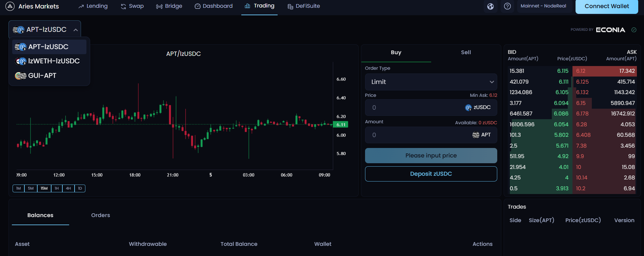Screen dimensions: 644x256
Task: Open the Orders tab
Action: 100,215
